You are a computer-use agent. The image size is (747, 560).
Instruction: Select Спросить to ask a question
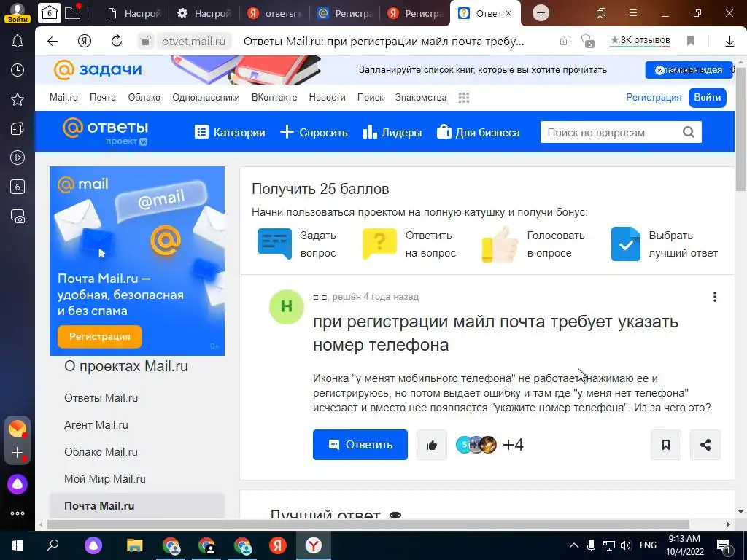(314, 133)
